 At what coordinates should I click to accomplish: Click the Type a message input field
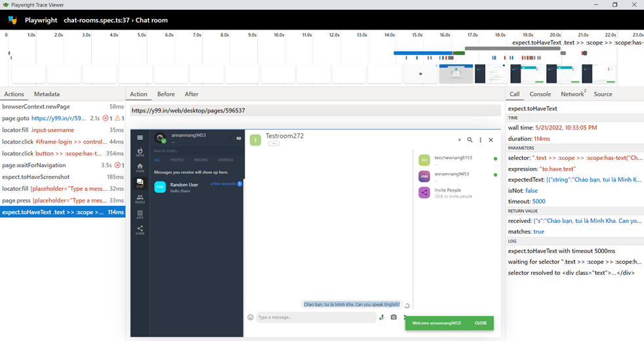tap(315, 317)
